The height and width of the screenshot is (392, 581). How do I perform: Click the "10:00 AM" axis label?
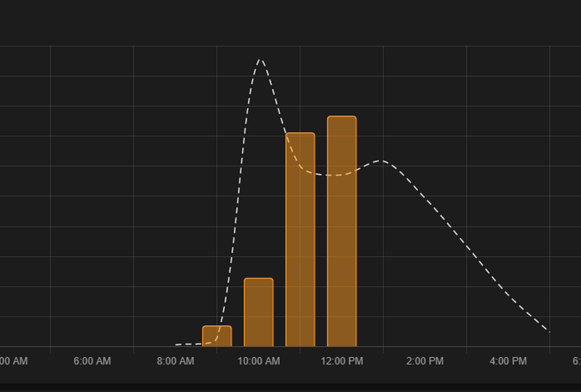[258, 361]
